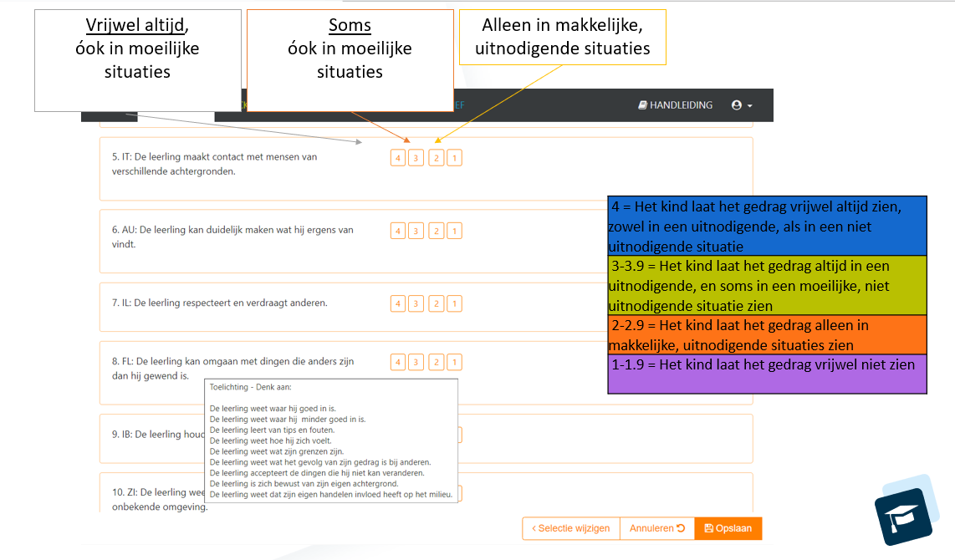The height and width of the screenshot is (560, 955).
Task: Click the orange 2-2.9 legend box
Action: point(767,334)
